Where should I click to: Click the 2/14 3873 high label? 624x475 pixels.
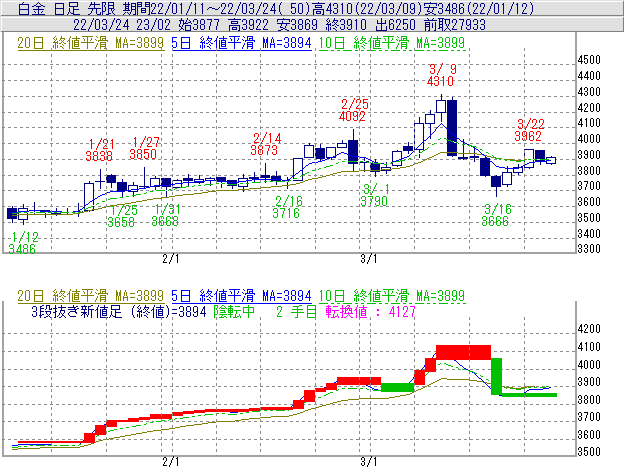(x=265, y=144)
